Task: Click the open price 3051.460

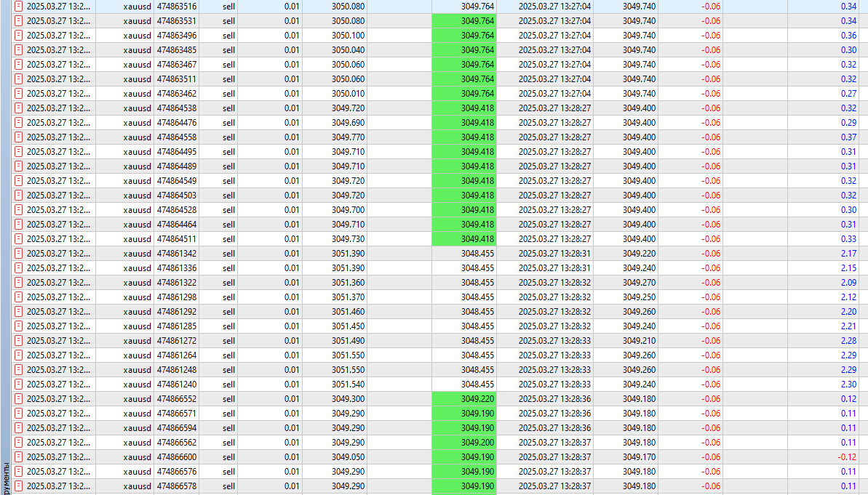Action: coord(349,312)
